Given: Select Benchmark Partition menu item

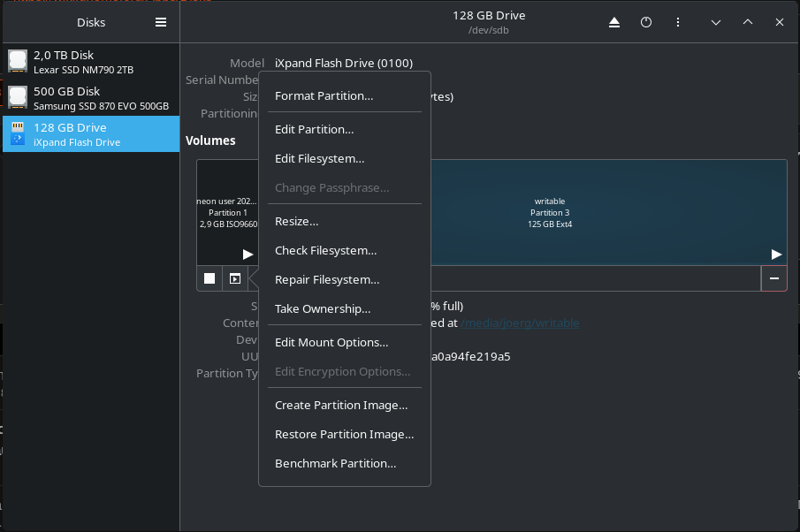Looking at the screenshot, I should pyautogui.click(x=335, y=463).
